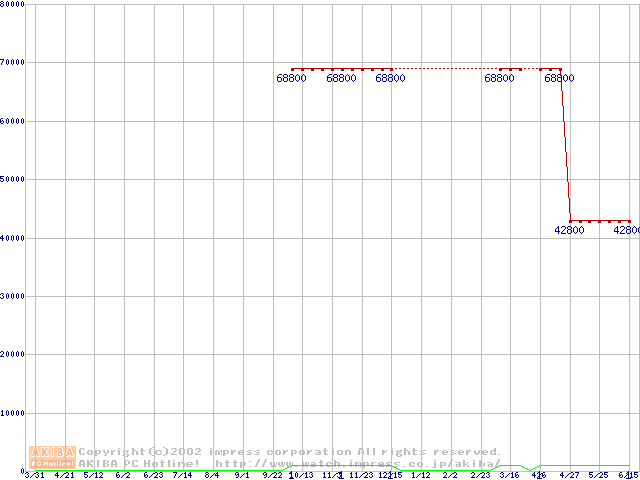Screen dimensions: 640x480
Task: Open the watch.impress.co.jp/akiba URL
Action: point(357,464)
